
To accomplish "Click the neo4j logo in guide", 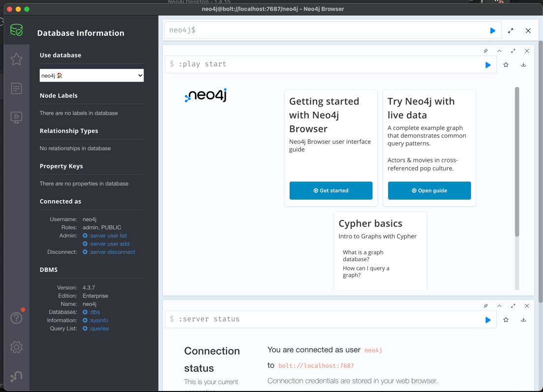I will click(206, 95).
